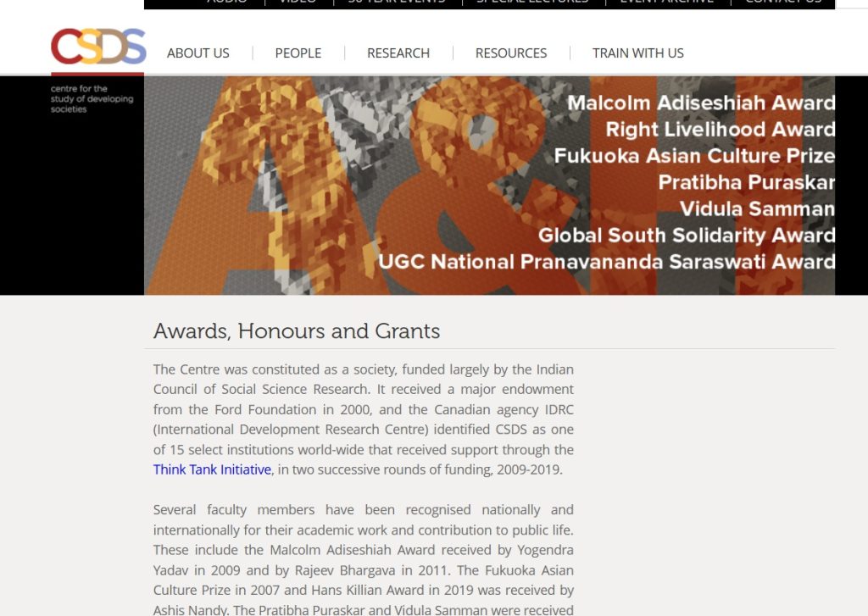The width and height of the screenshot is (868, 616).
Task: Select Fukuoka Asian Culture Prize banner text
Action: (693, 156)
